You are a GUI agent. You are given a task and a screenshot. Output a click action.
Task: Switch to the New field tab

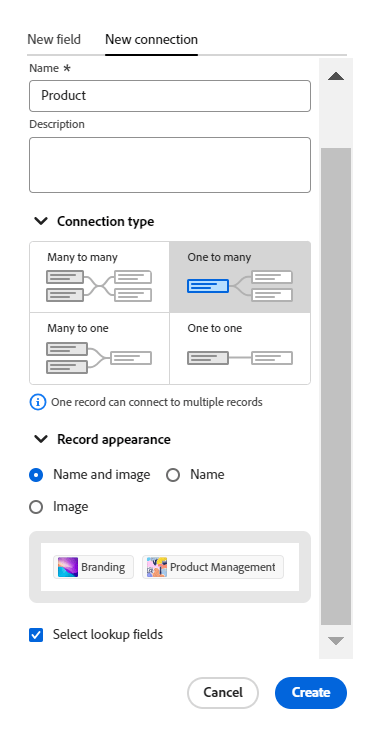coord(54,39)
